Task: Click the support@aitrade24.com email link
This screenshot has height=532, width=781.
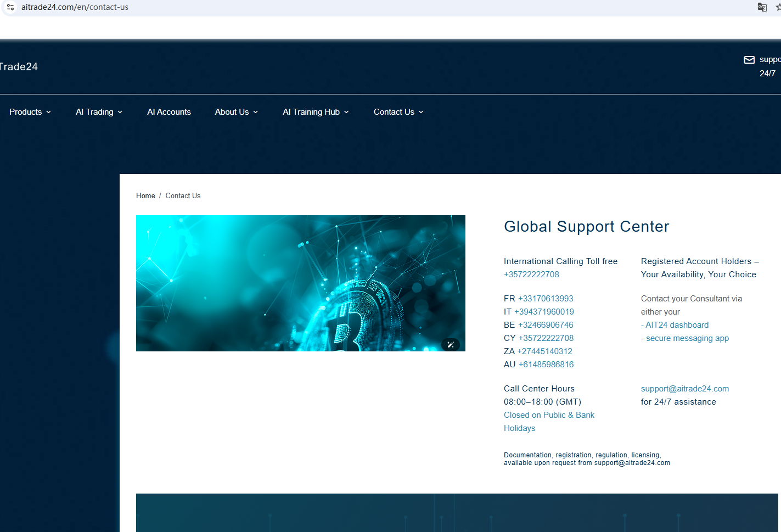Action: pos(685,389)
